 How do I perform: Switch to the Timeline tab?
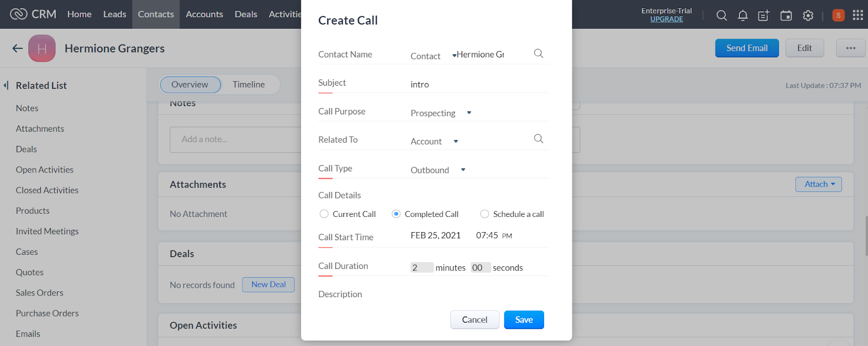(248, 85)
